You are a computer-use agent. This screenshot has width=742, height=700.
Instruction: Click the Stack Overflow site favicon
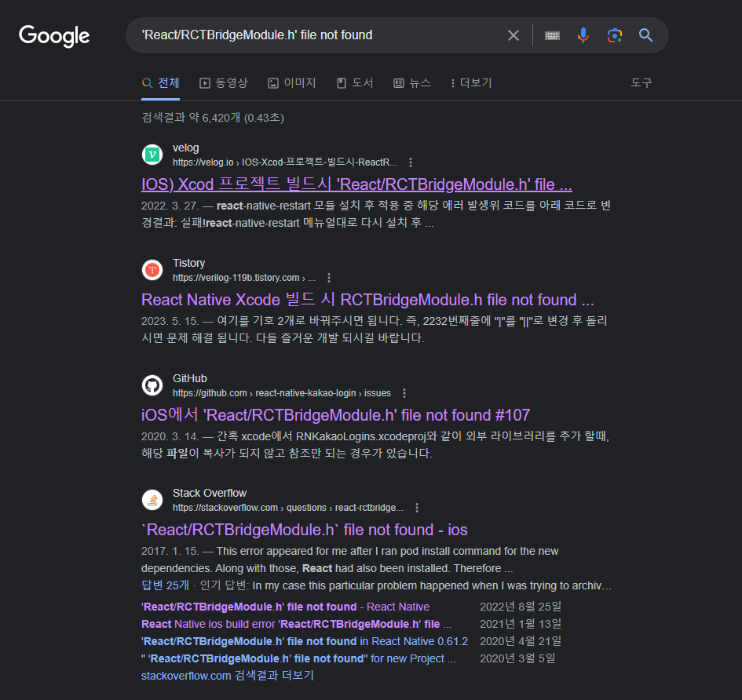152,500
